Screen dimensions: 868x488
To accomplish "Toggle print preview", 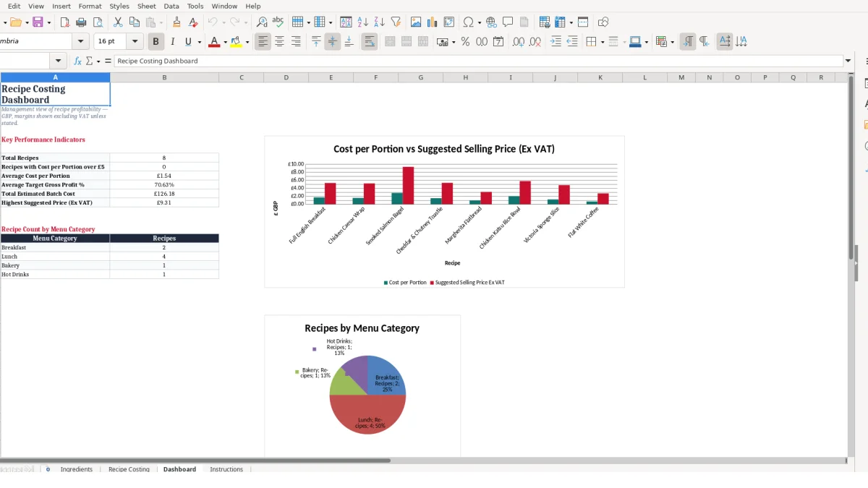I will pos(98,22).
